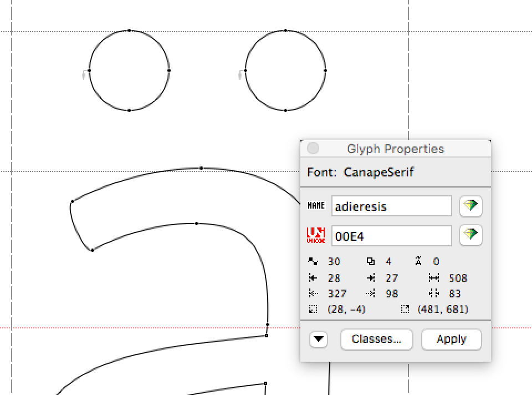Viewport: 532px width, 395px height.
Task: Click the NAME label icon
Action: 316,205
